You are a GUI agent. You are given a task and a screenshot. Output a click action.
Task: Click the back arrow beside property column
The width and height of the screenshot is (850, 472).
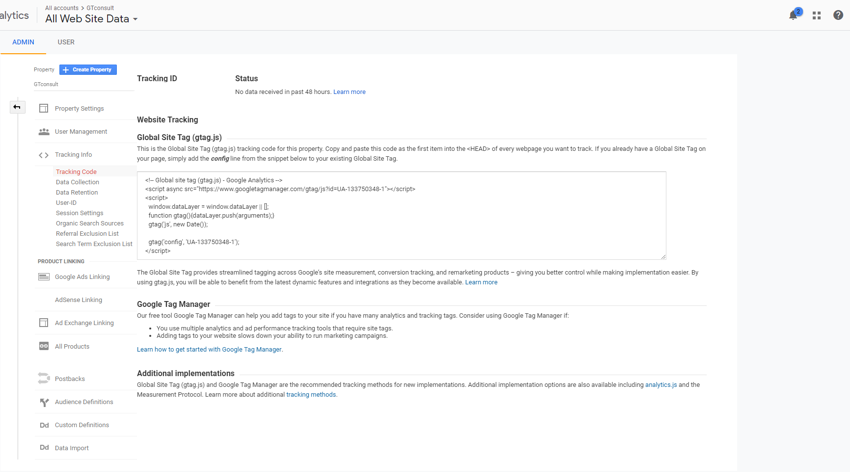tap(17, 107)
